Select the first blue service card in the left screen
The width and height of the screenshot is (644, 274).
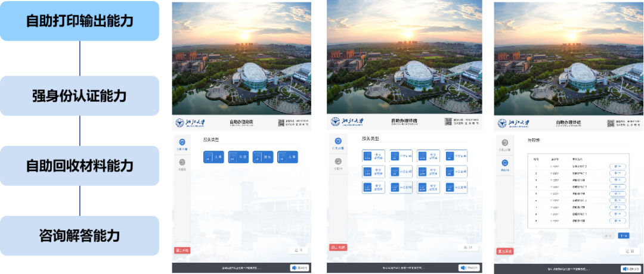(x=213, y=157)
